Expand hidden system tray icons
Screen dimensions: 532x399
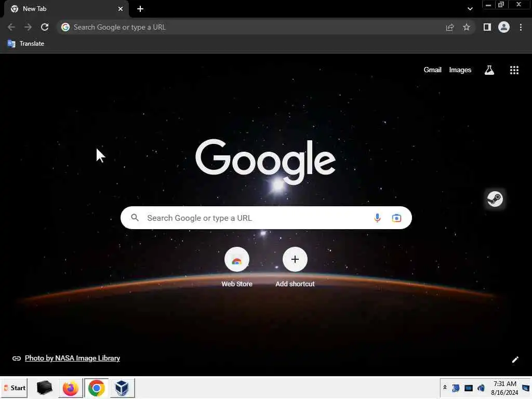445,388
